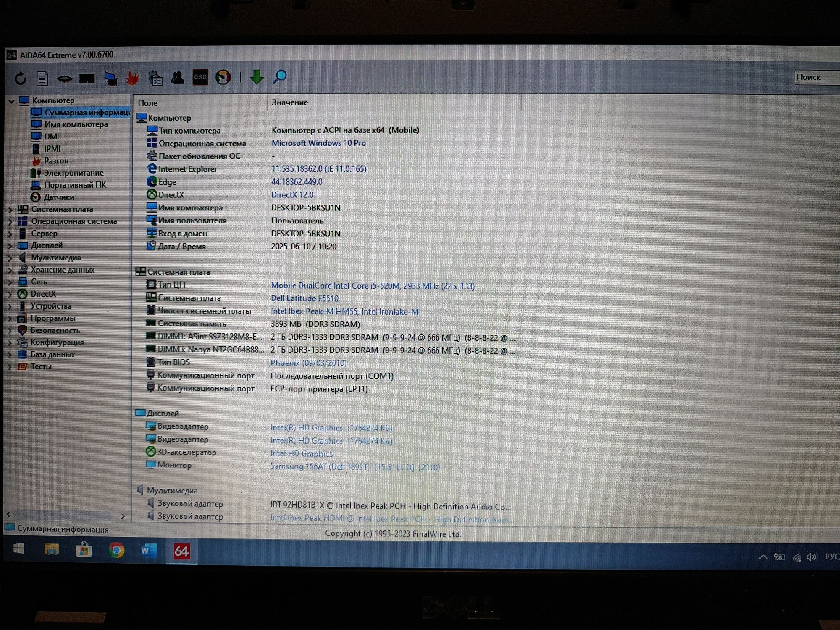Open Google Chrome from taskbar
The width and height of the screenshot is (840, 630).
(116, 550)
